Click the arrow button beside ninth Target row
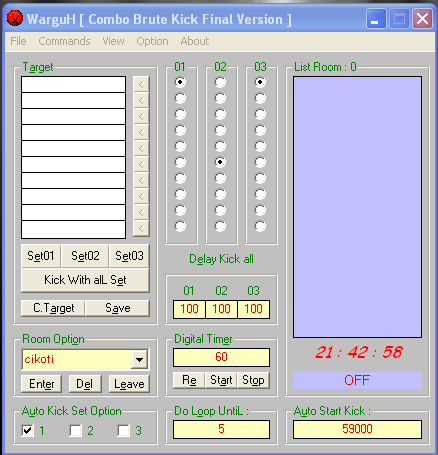438x455 pixels. point(141,212)
